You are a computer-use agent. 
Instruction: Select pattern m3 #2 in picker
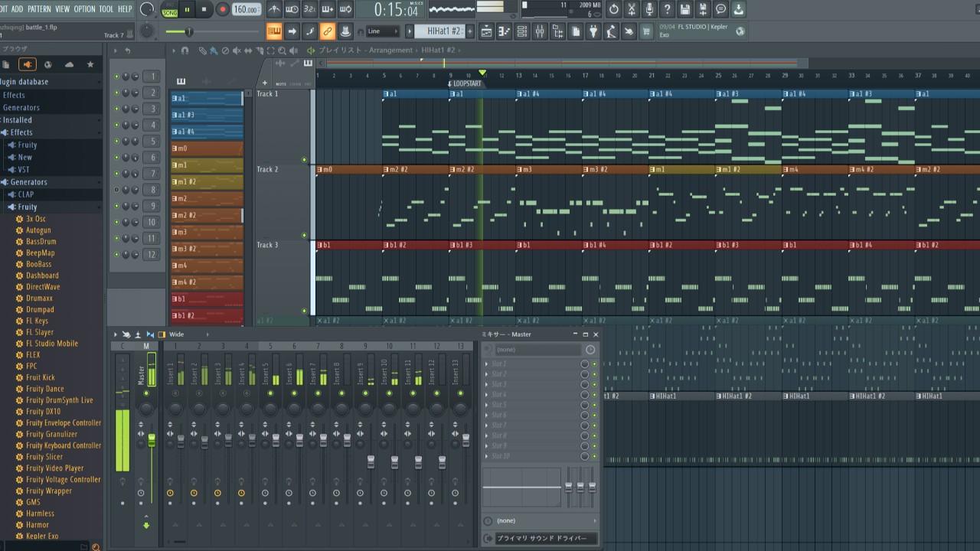pos(207,249)
